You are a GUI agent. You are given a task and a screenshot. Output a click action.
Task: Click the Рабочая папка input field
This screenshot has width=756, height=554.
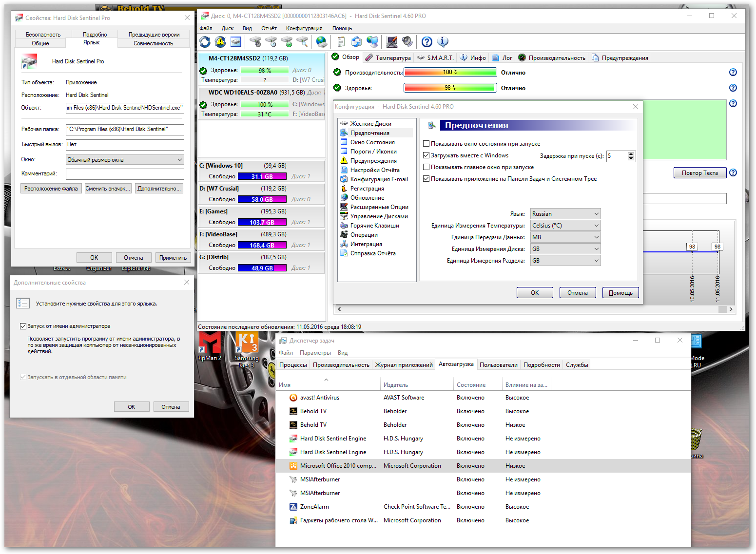point(125,130)
